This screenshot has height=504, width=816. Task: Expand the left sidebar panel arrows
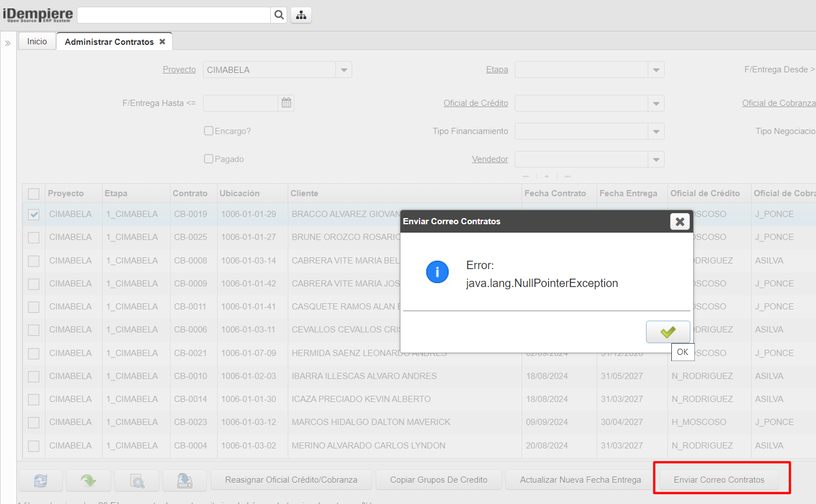[x=8, y=43]
